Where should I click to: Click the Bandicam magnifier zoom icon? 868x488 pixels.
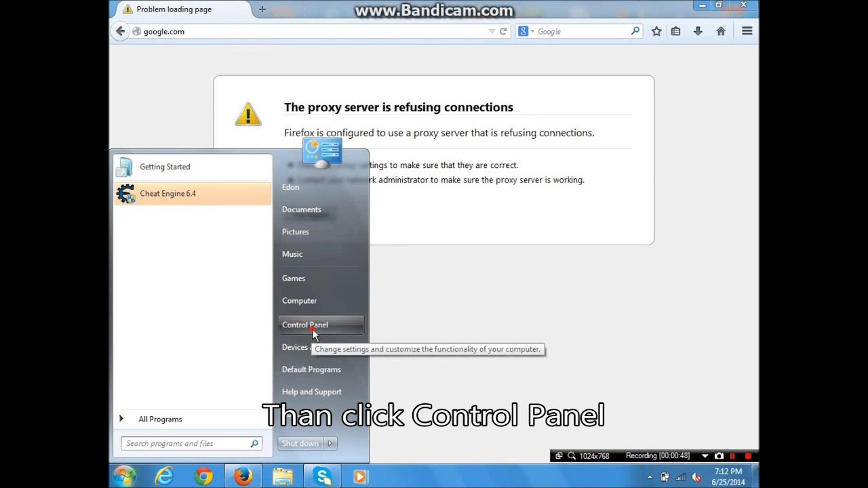(x=572, y=456)
